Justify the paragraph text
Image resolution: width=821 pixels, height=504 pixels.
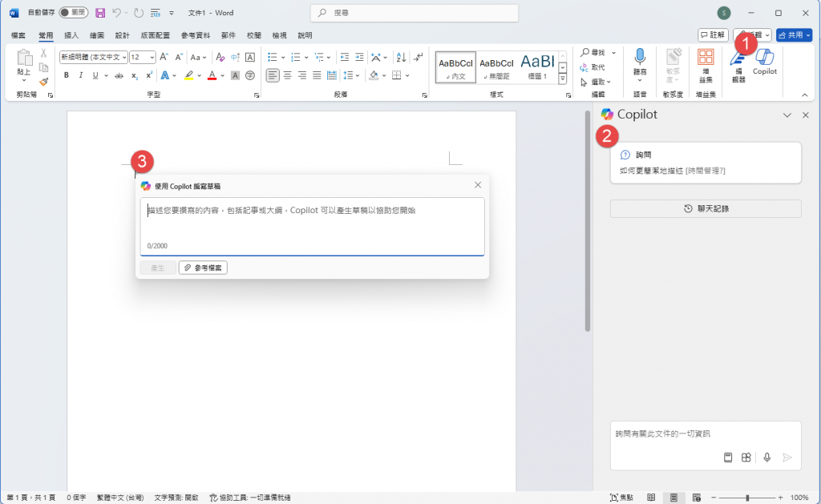(317, 75)
